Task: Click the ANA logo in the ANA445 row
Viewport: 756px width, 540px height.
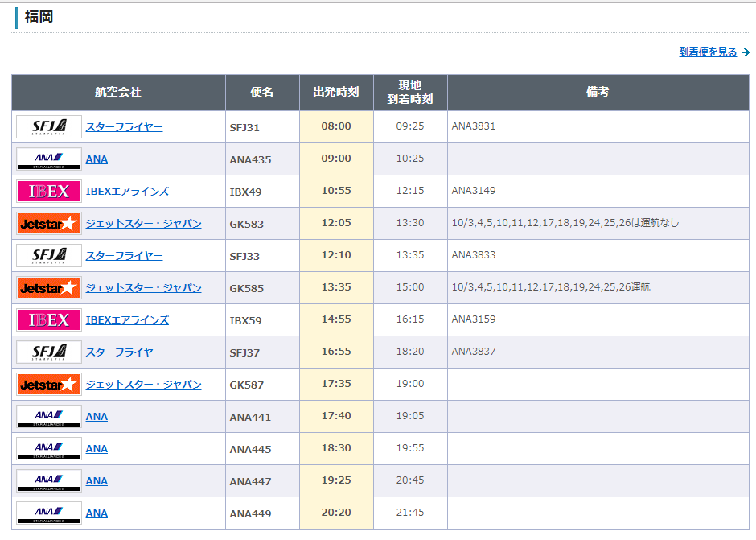Action: click(49, 449)
